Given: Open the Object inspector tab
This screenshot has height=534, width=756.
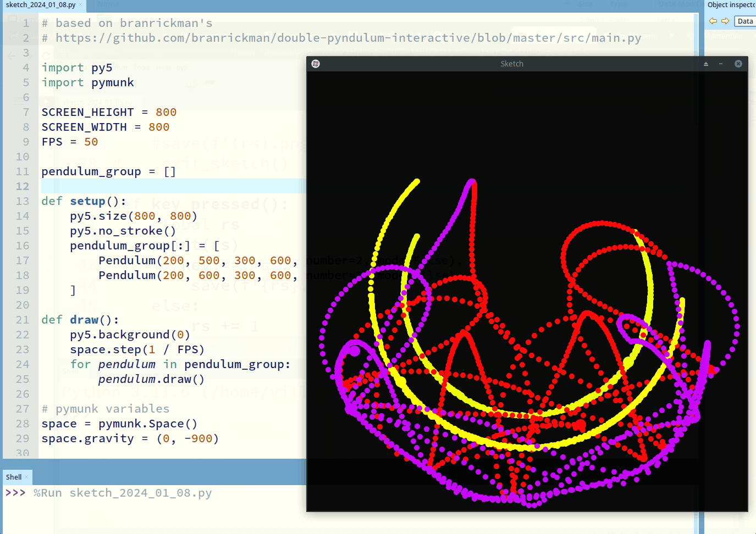Looking at the screenshot, I should click(731, 5).
